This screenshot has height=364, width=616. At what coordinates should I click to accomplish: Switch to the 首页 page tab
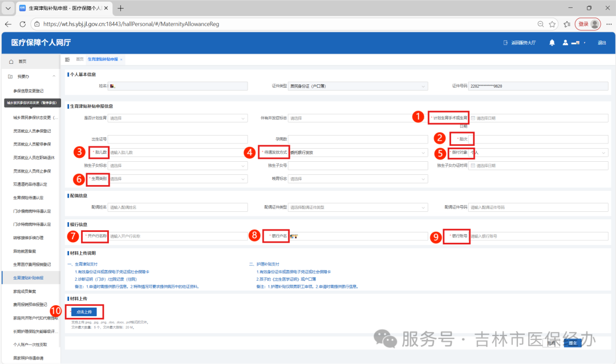[80, 59]
